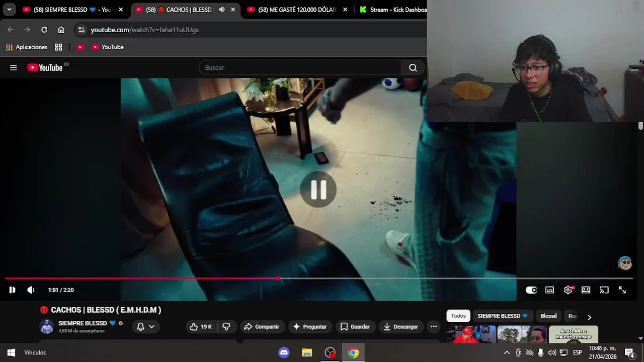The width and height of the screenshot is (644, 362).
Task: Open the red-cap streamer recommended thumbnail
Action: (470, 334)
